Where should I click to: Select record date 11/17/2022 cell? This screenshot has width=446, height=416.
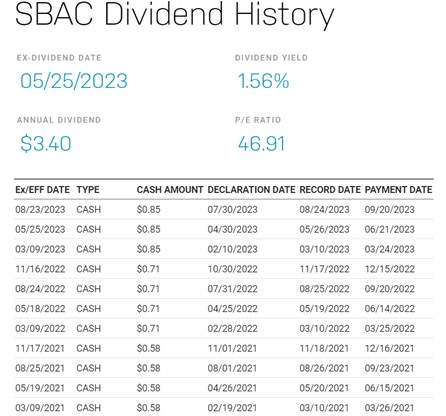(324, 269)
